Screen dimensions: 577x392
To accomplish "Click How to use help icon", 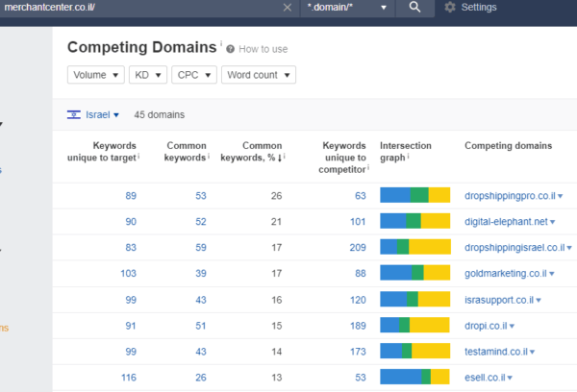I will 231,49.
